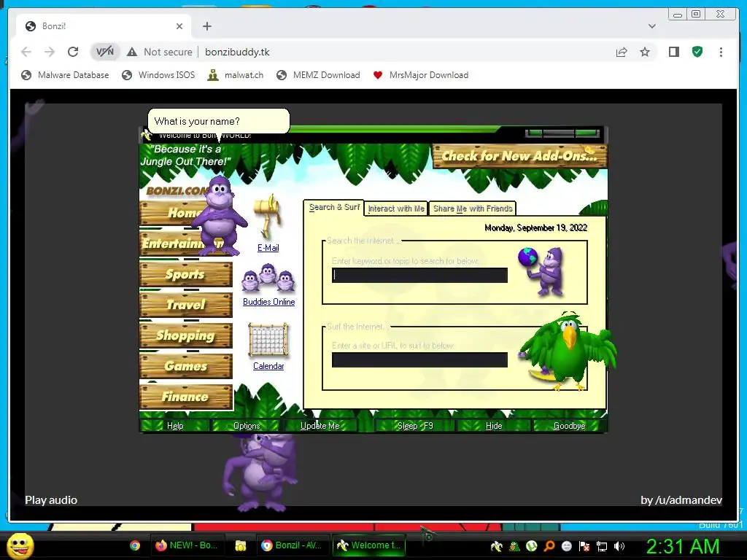Open MEMZ Download bookmark
Viewport: 747px width, 560px height.
coord(318,75)
